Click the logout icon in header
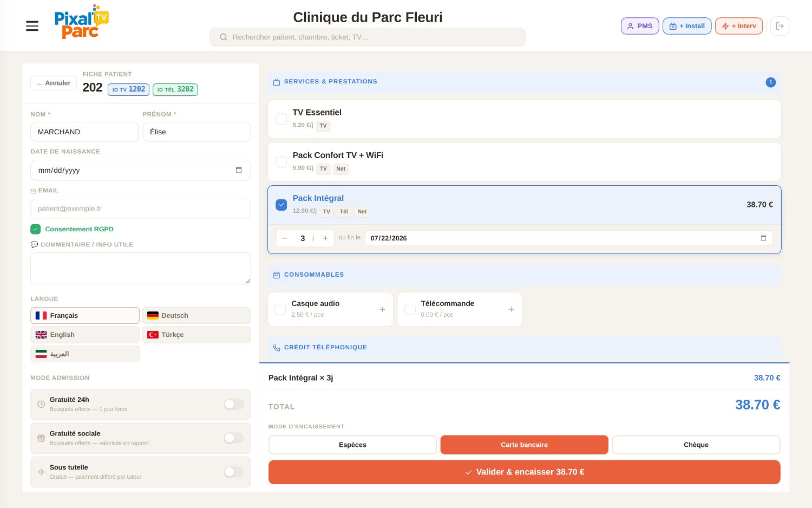Viewport: 812px width, 508px height. (780, 26)
